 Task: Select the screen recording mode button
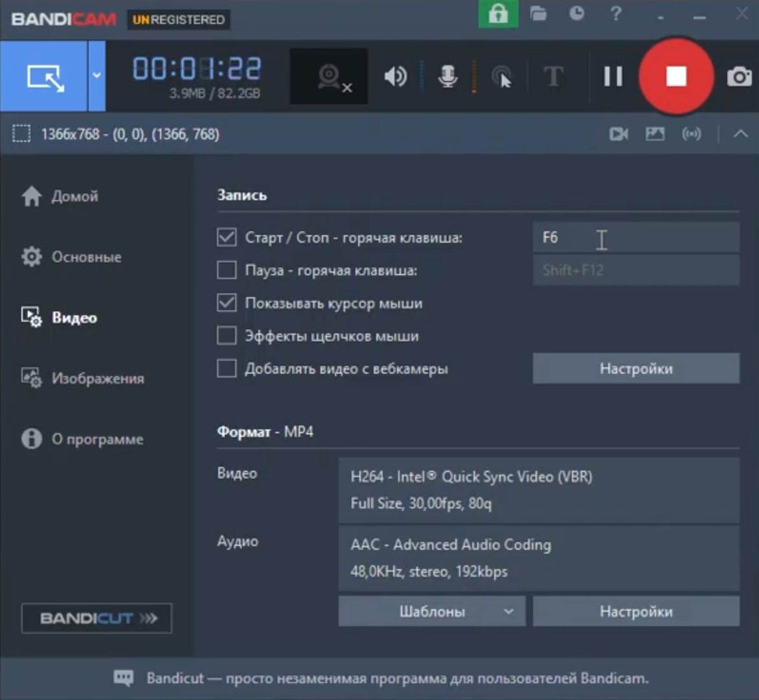coord(44,76)
